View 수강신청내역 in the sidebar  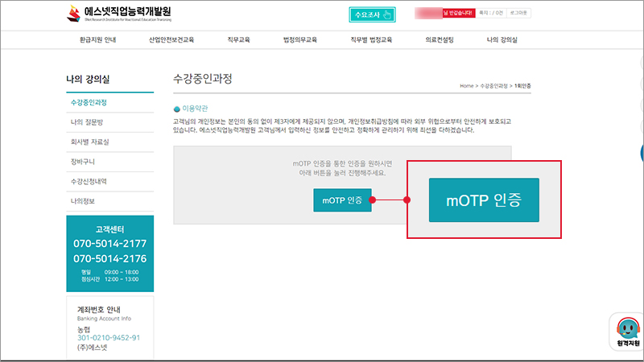pos(89,180)
